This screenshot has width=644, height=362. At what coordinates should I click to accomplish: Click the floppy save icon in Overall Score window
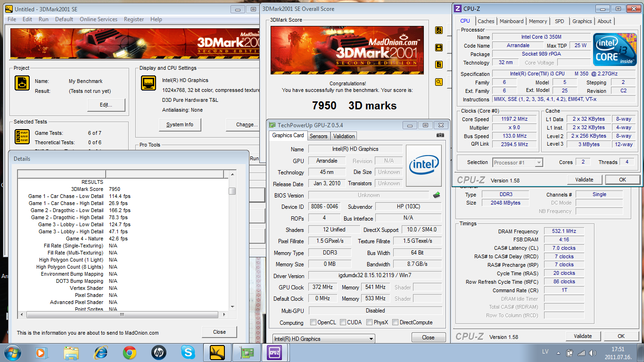click(x=439, y=48)
